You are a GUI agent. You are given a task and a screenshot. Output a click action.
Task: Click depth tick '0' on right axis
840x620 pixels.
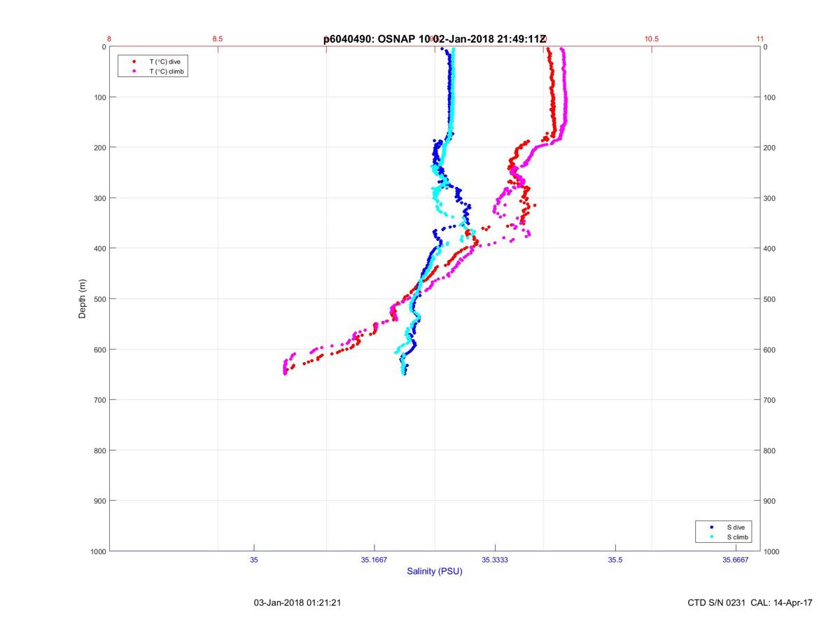pyautogui.click(x=766, y=47)
